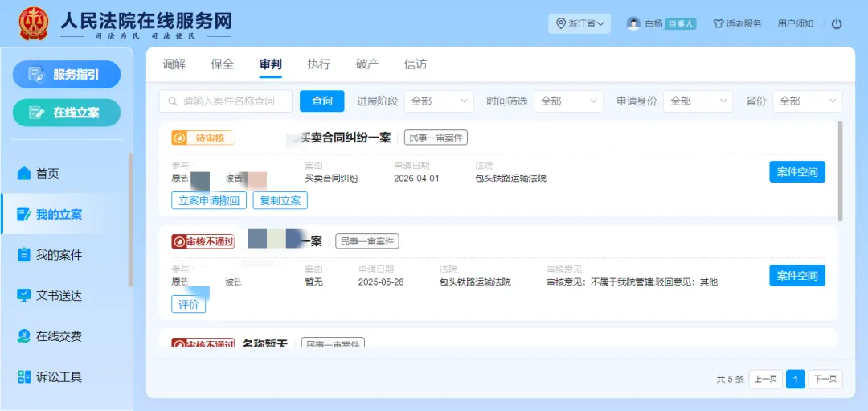Click the 评价 button
The height and width of the screenshot is (411, 868).
[x=189, y=304]
